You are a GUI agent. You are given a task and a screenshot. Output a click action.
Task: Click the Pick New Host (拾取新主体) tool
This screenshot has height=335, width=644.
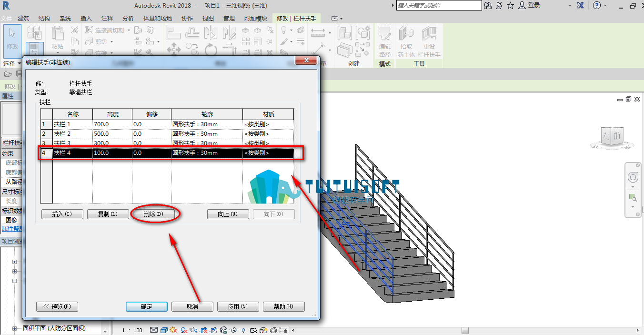click(x=406, y=42)
